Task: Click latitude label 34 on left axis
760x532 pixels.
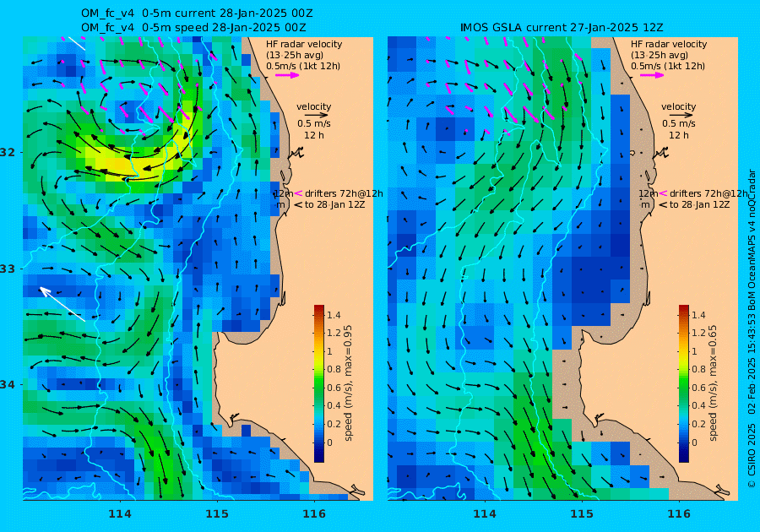Action: (x=8, y=385)
